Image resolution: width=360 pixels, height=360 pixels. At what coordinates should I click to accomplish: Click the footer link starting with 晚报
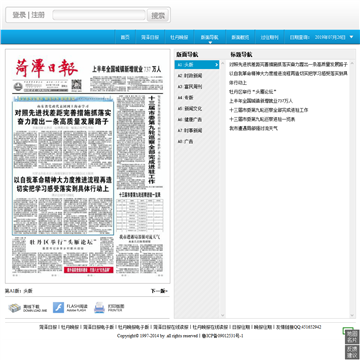[263, 327]
